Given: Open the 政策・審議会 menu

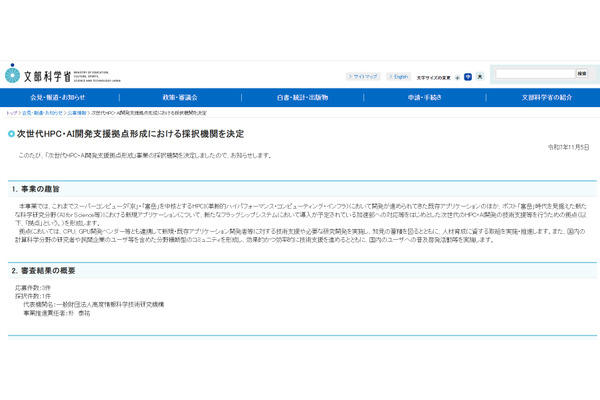Looking at the screenshot, I should (x=180, y=98).
